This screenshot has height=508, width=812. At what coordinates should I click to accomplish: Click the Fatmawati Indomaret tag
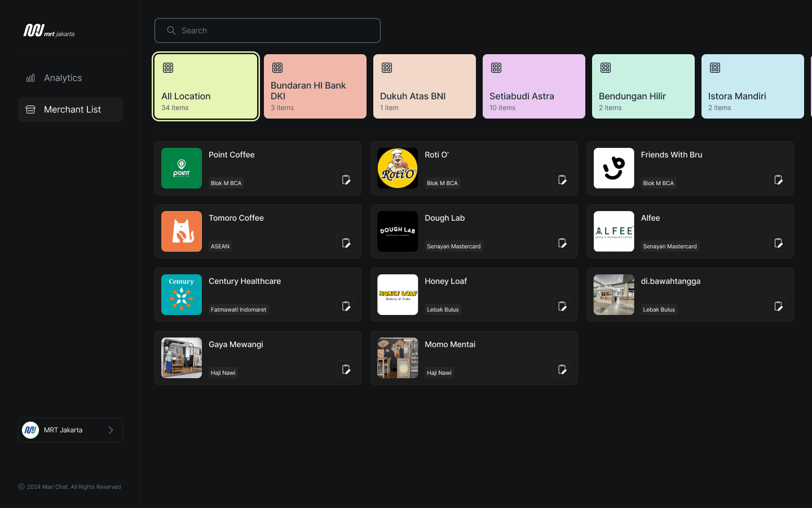pos(239,309)
